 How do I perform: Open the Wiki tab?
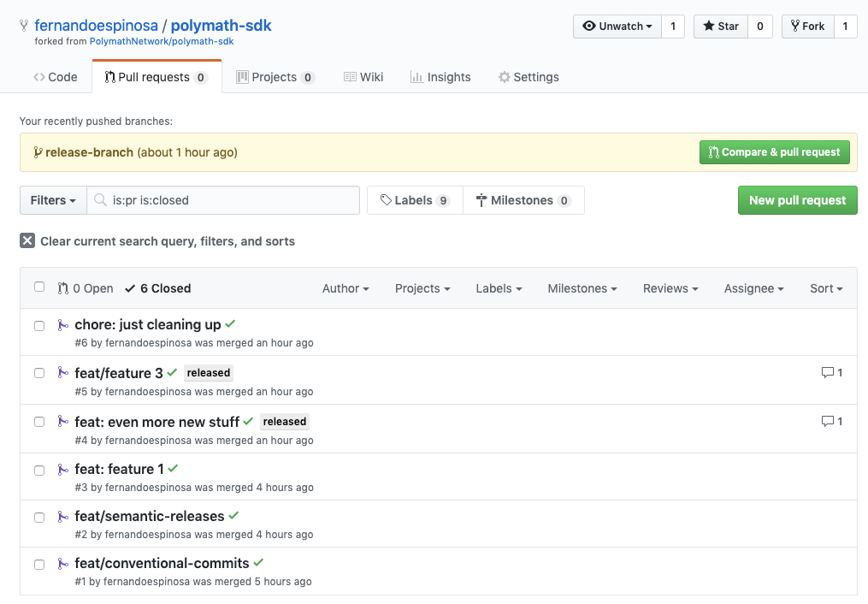[x=363, y=77]
